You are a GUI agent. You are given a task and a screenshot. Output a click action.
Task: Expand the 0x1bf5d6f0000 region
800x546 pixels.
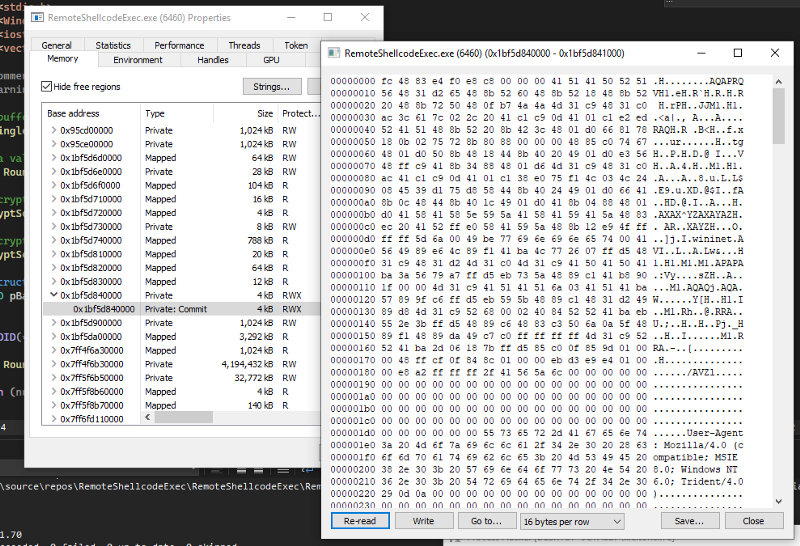click(54, 186)
